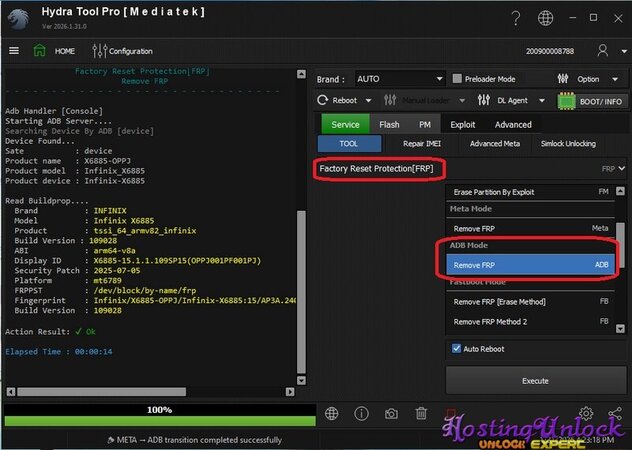Take a screenshot with the camera icon
The image size is (632, 450).
pos(391,413)
